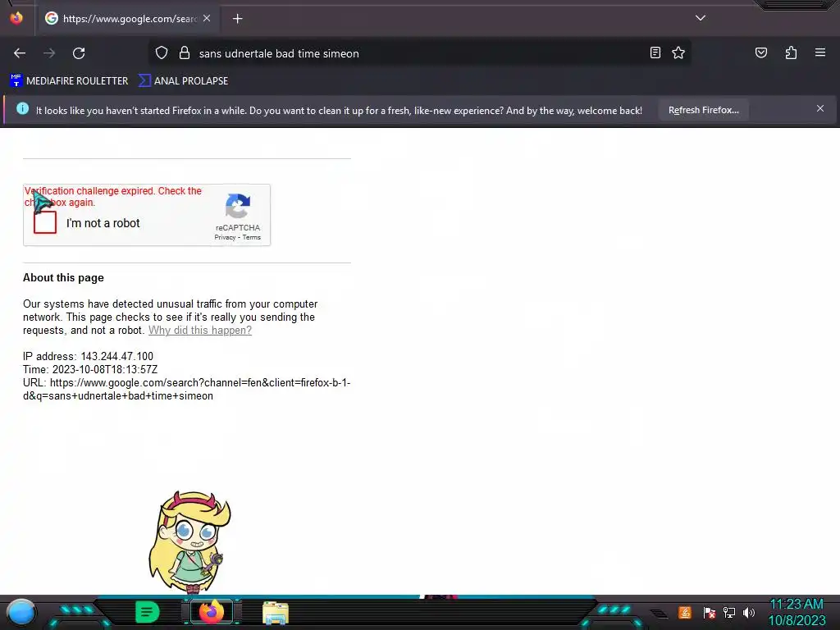
Task: Click the reCAPTCHA logo
Action: click(x=238, y=206)
